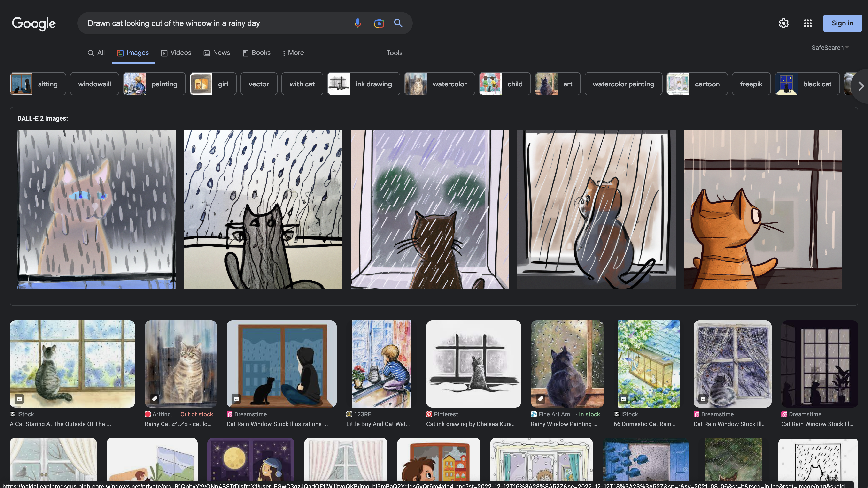Open the Tools options
Image resolution: width=868 pixels, height=488 pixels.
click(x=394, y=53)
